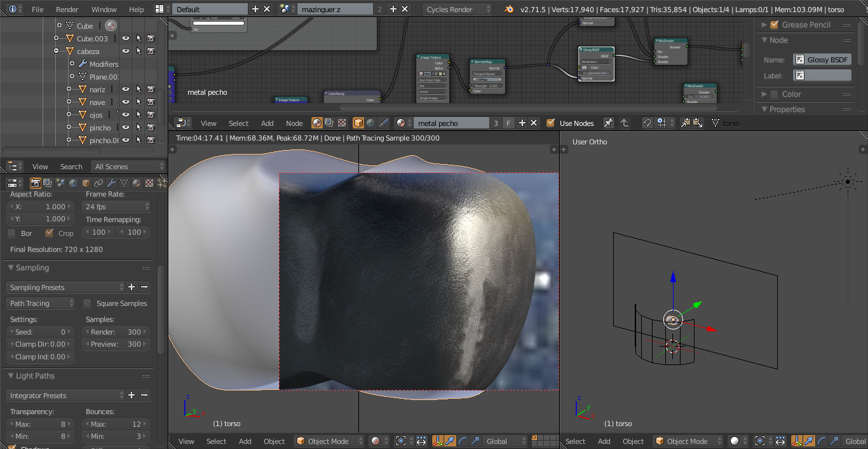Open Object Mode dropdown in left viewport
The height and width of the screenshot is (449, 868).
pyautogui.click(x=329, y=441)
